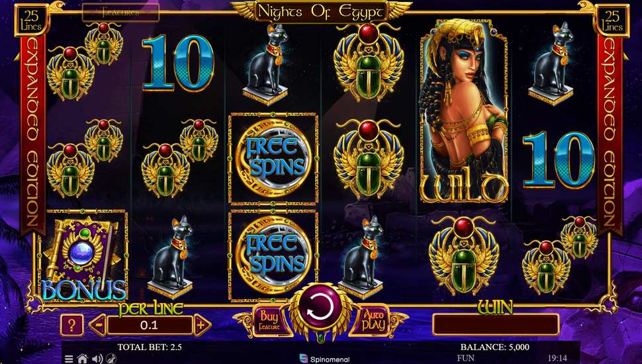Click the Spinomenal logo in the bottom bar
Viewport: 642px width, 364px height.
(x=324, y=359)
